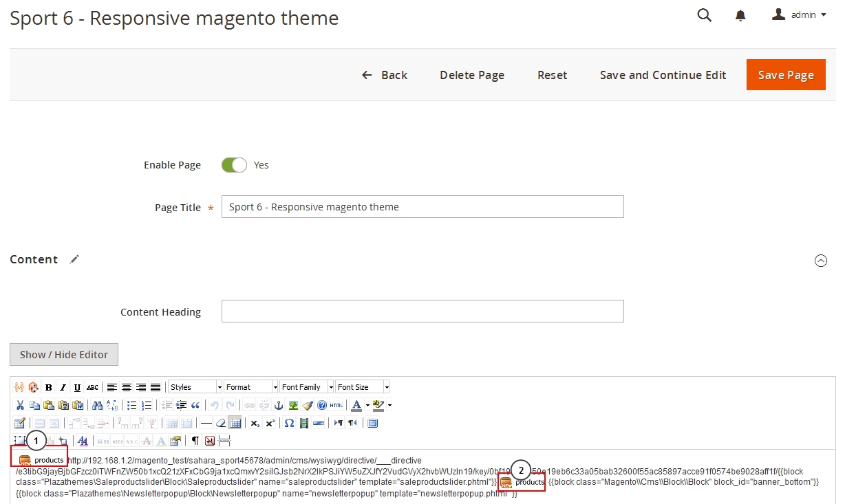Collapse the Content section
845x504 pixels.
[820, 261]
